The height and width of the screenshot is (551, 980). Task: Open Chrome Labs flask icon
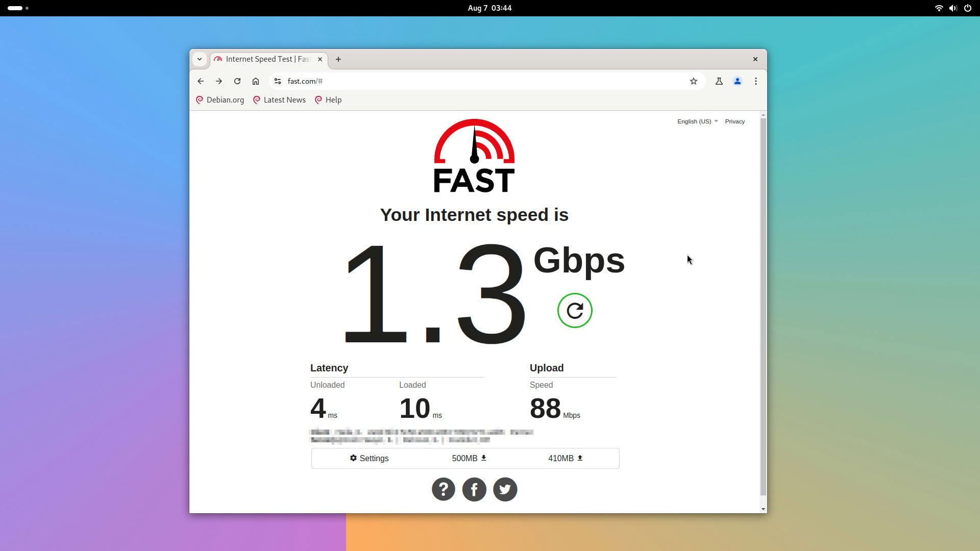click(719, 81)
